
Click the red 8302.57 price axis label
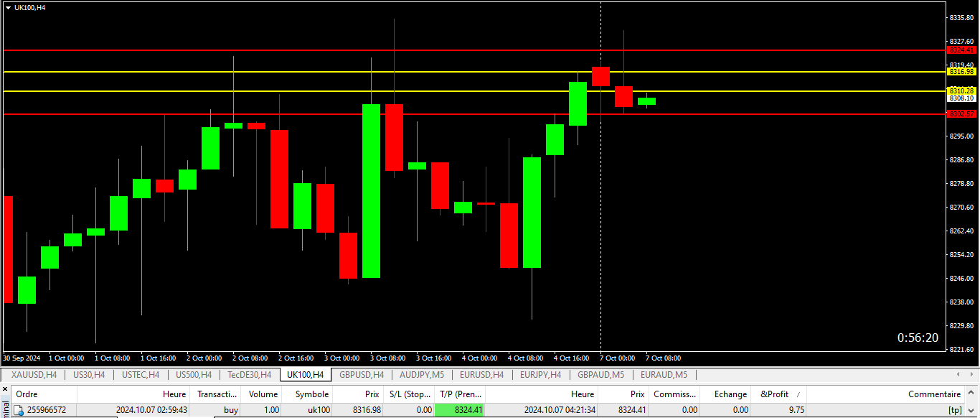(x=962, y=114)
